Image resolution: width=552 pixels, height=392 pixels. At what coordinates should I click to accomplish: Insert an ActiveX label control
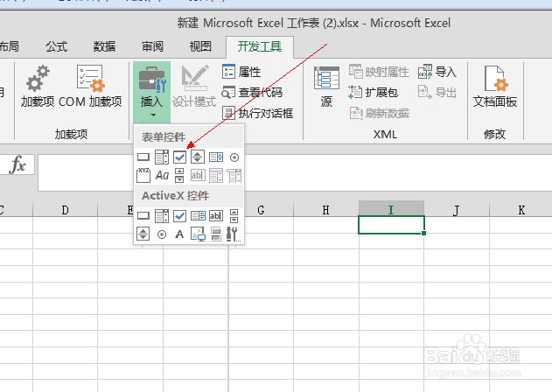[179, 234]
